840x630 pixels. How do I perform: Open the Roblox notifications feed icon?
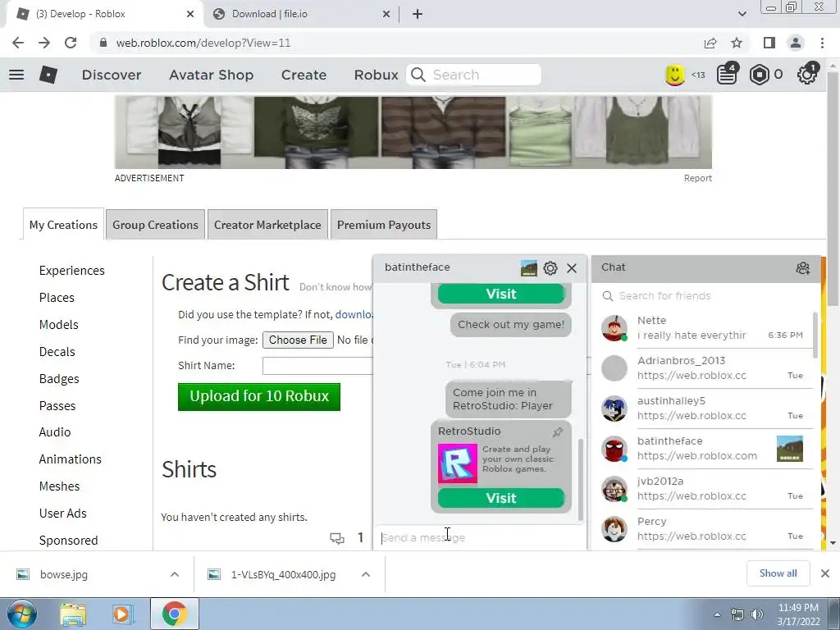coord(727,75)
